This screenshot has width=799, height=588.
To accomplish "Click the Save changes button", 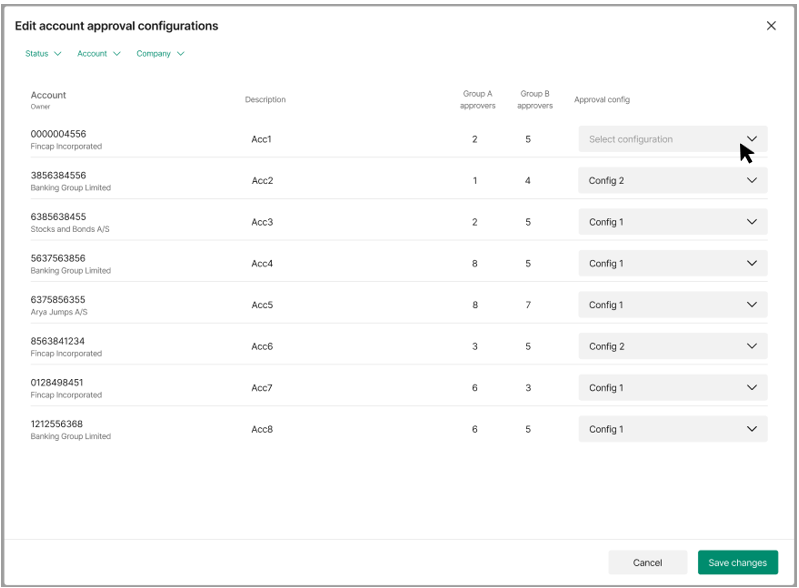I will [x=737, y=563].
